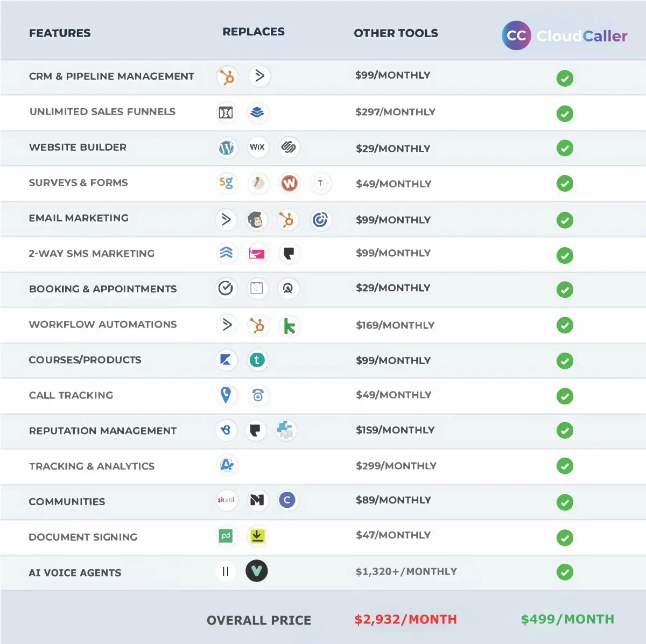The width and height of the screenshot is (646, 644).
Task: Click the Wix logo icon
Action: pos(257,147)
